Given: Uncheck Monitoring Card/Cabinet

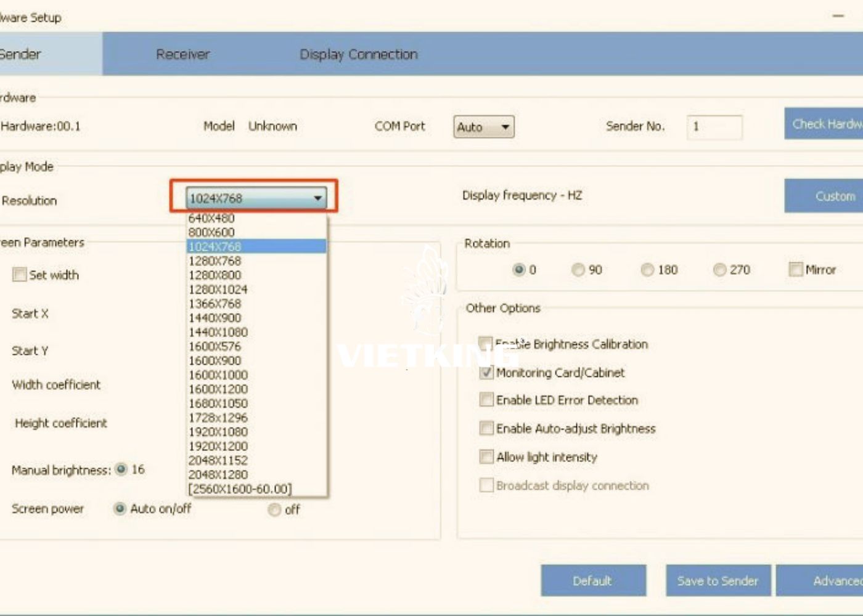Looking at the screenshot, I should pyautogui.click(x=486, y=372).
